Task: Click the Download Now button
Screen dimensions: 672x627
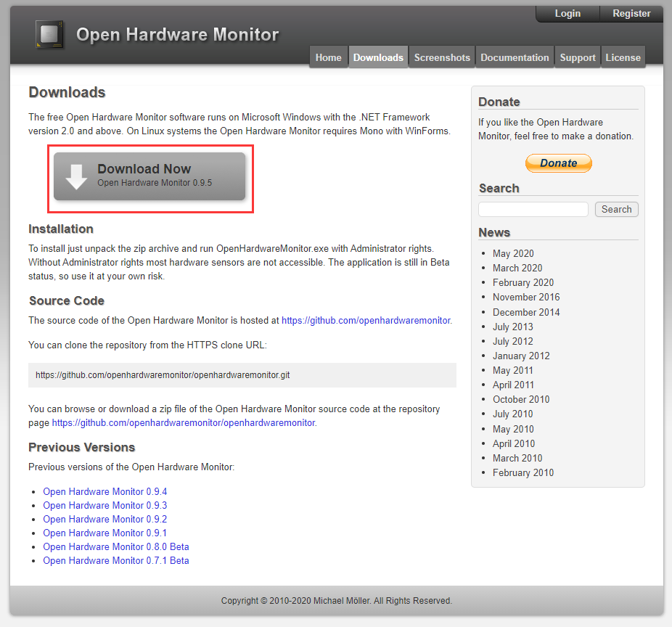Action: pyautogui.click(x=149, y=176)
